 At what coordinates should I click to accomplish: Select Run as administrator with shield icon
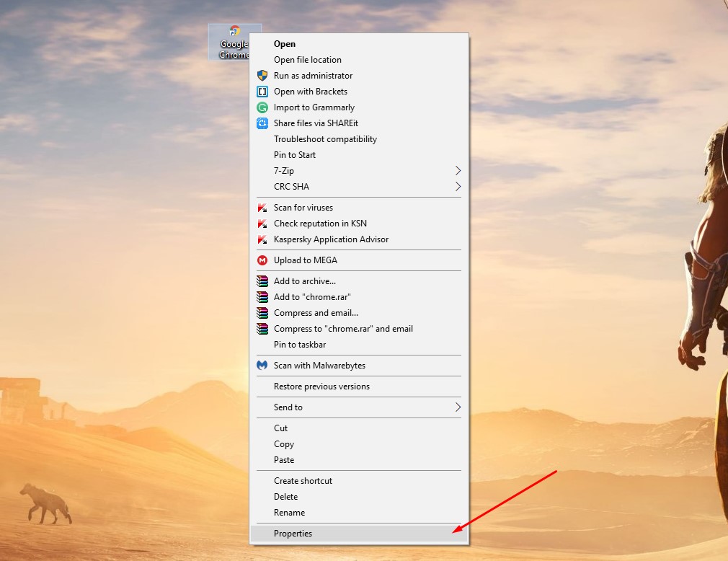pyautogui.click(x=313, y=75)
